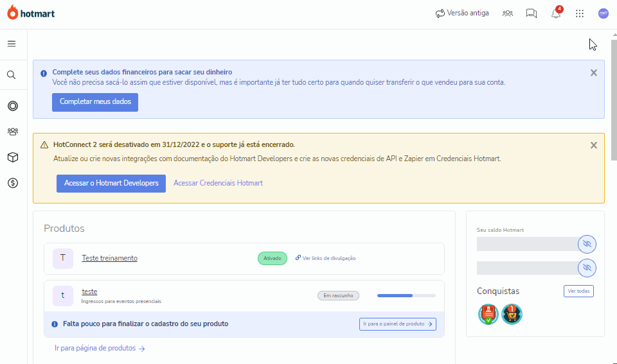The width and height of the screenshot is (617, 364).
Task: Open search from the sidebar magnifier
Action: pyautogui.click(x=12, y=74)
